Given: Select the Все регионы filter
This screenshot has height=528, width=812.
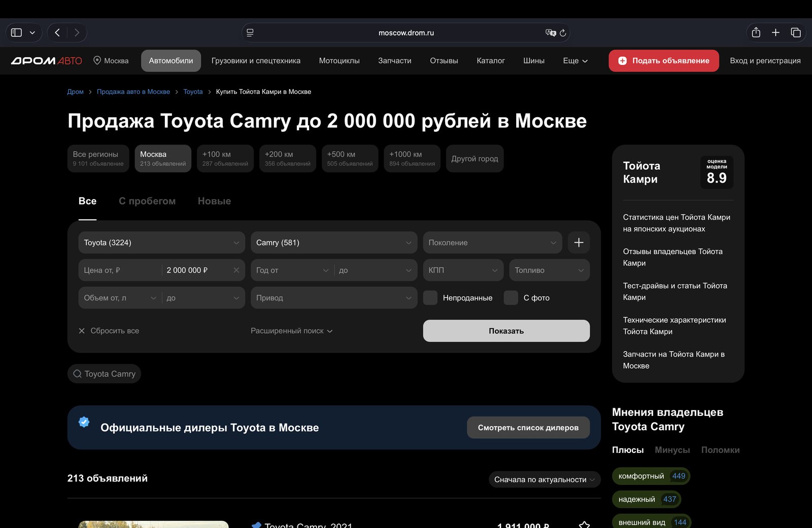Looking at the screenshot, I should point(98,158).
